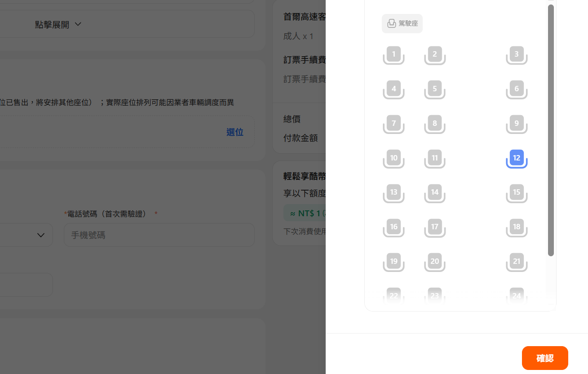Select seat number 9
The image size is (588, 374).
[517, 124]
